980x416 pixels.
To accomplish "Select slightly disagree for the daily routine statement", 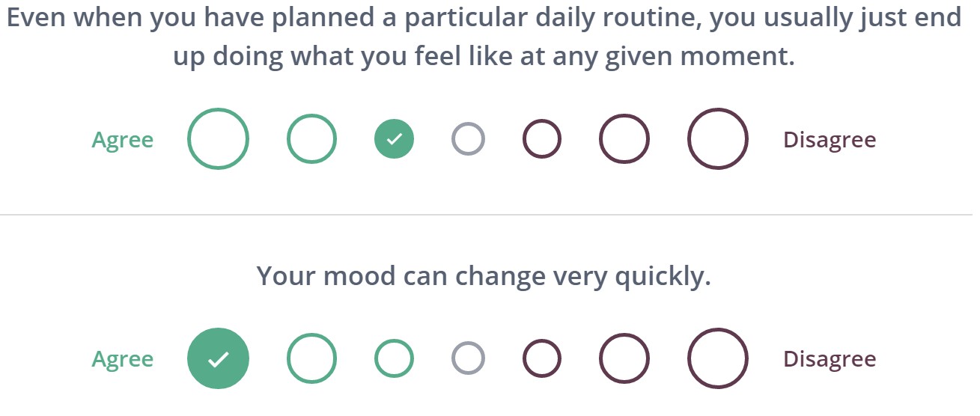I will pos(541,139).
